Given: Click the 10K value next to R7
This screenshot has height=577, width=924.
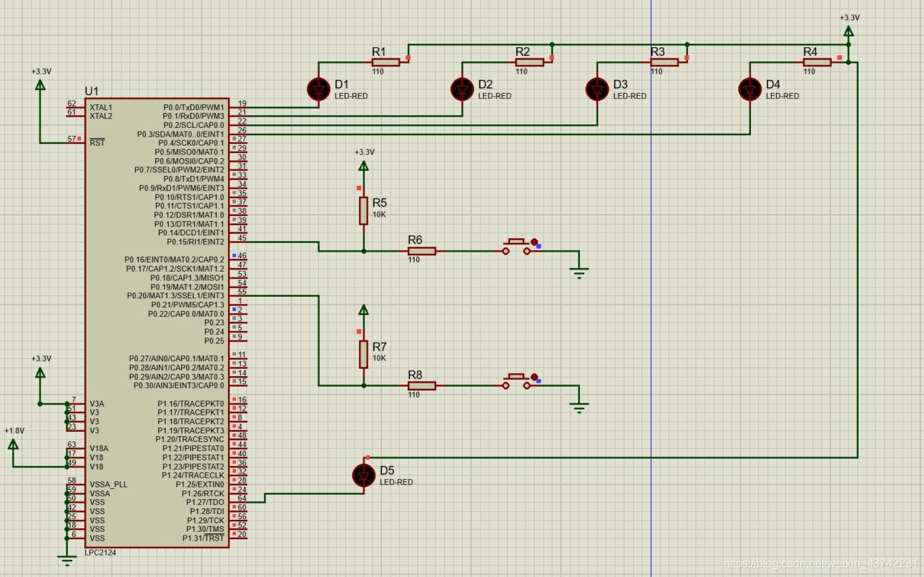Looking at the screenshot, I should point(379,357).
